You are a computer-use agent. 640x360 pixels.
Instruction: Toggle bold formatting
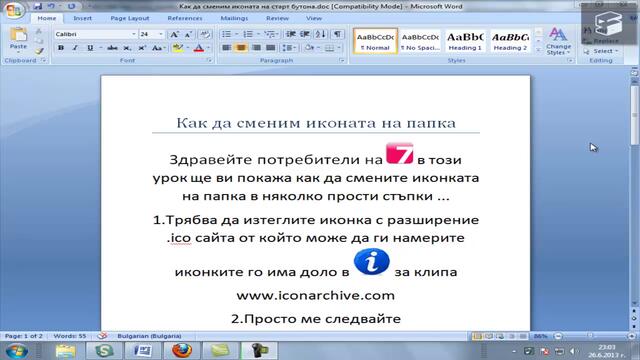coord(61,48)
